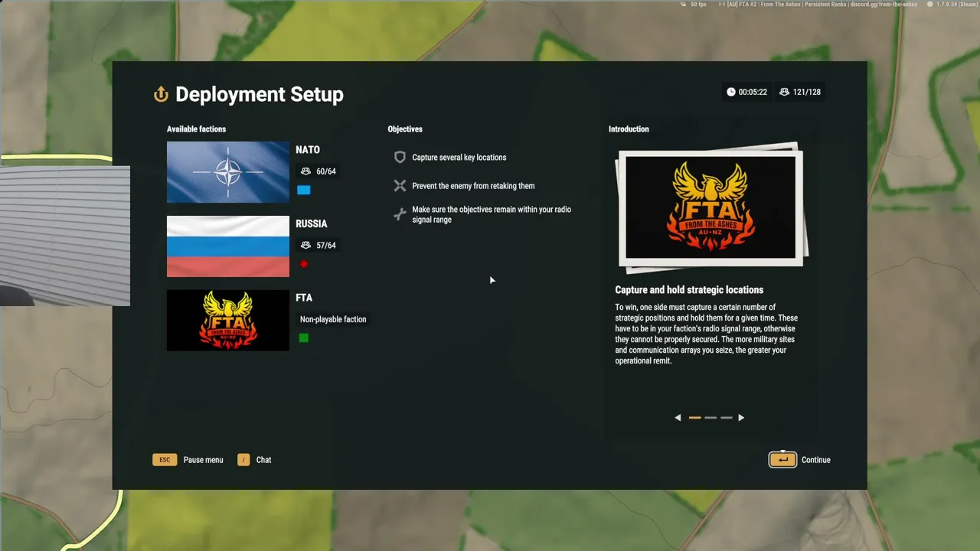
Task: Click Capture several key locations objective
Action: [459, 158]
